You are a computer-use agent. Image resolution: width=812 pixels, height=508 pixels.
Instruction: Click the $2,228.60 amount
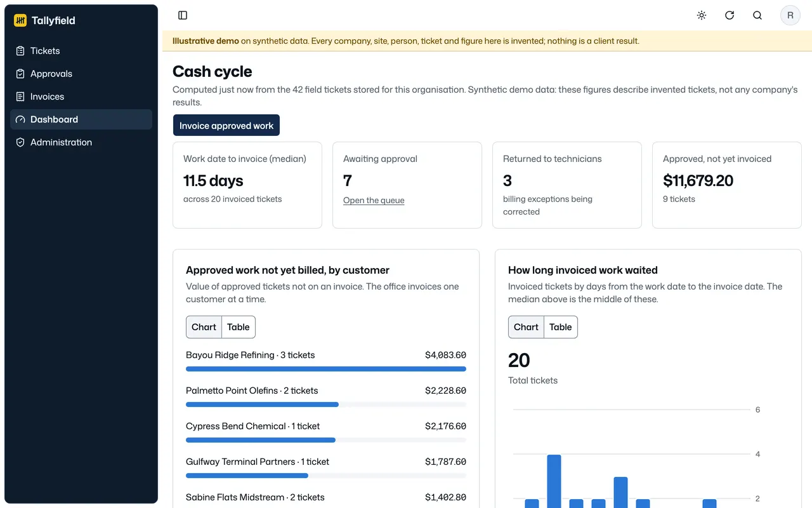[x=445, y=391]
